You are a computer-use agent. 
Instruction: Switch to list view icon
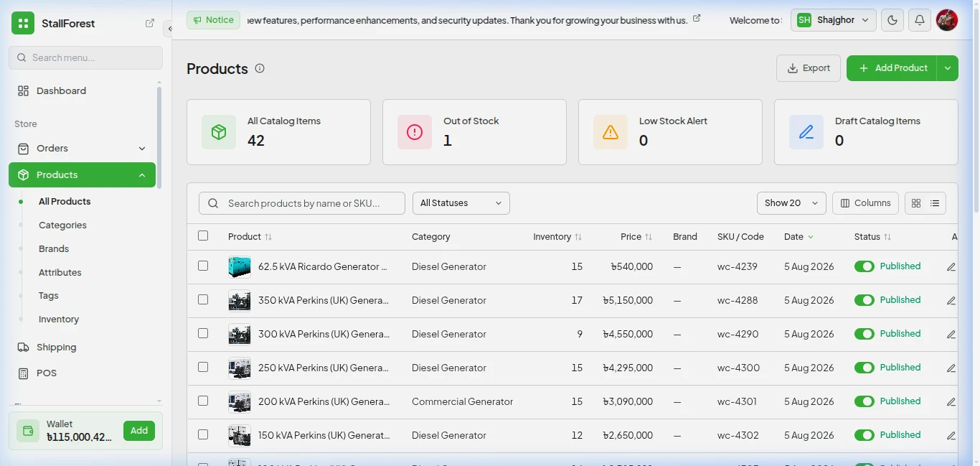[x=935, y=203]
